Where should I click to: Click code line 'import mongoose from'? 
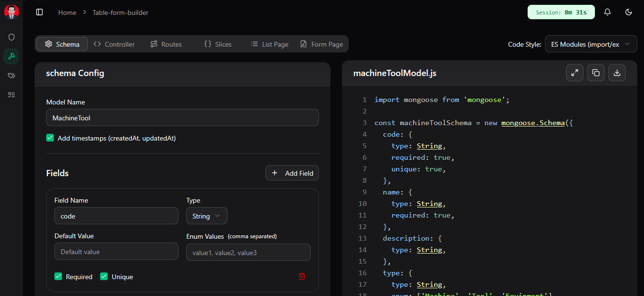pyautogui.click(x=442, y=100)
